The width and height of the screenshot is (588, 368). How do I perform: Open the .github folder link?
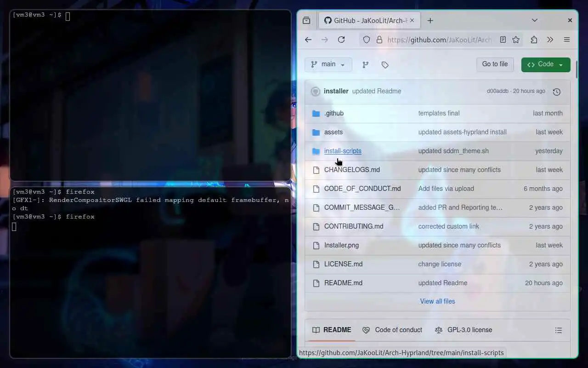coord(334,113)
